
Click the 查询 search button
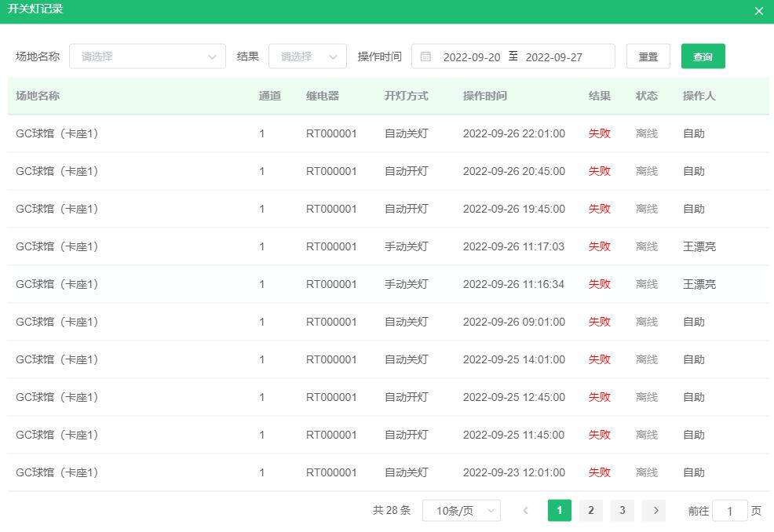click(703, 56)
